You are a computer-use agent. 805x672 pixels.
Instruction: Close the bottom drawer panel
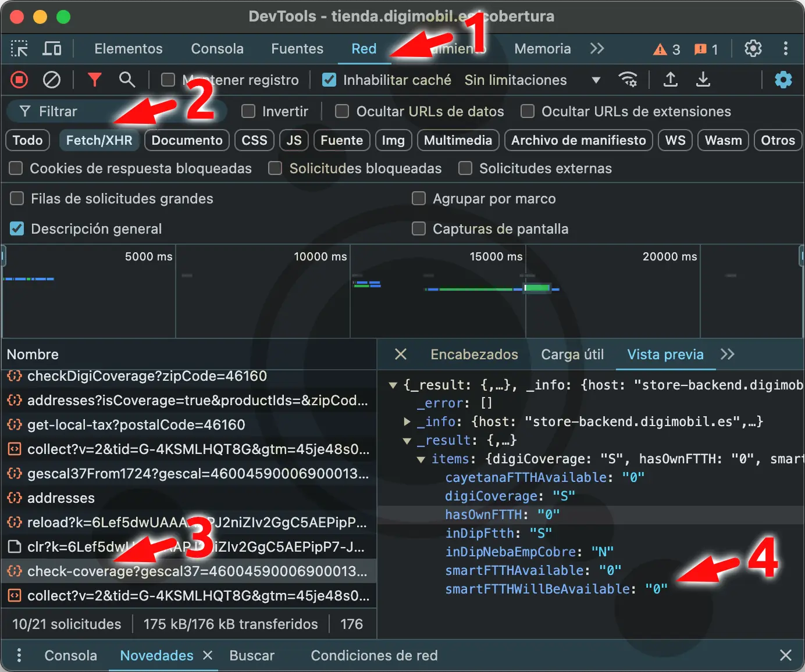coord(786,655)
